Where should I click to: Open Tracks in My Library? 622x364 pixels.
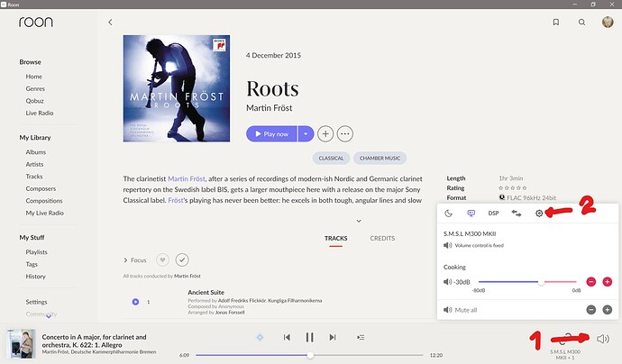tap(34, 177)
